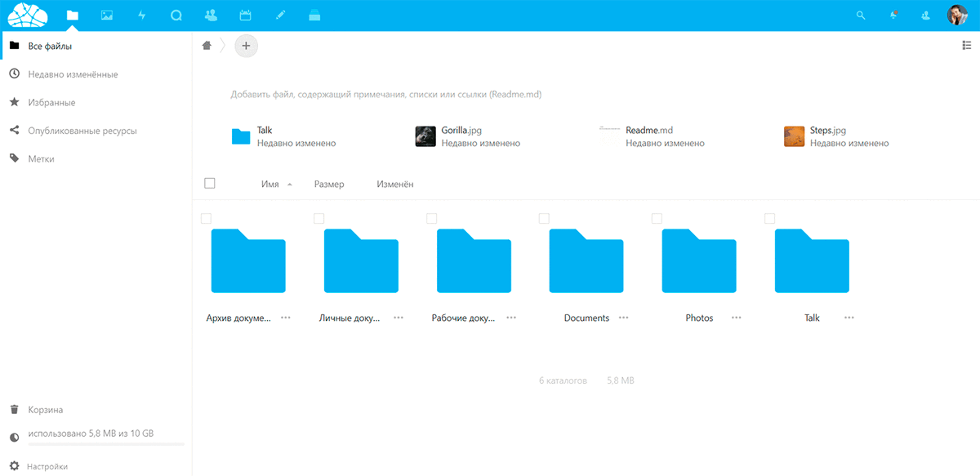
Task: Open the Talk folder icon in grid
Action: click(x=812, y=261)
